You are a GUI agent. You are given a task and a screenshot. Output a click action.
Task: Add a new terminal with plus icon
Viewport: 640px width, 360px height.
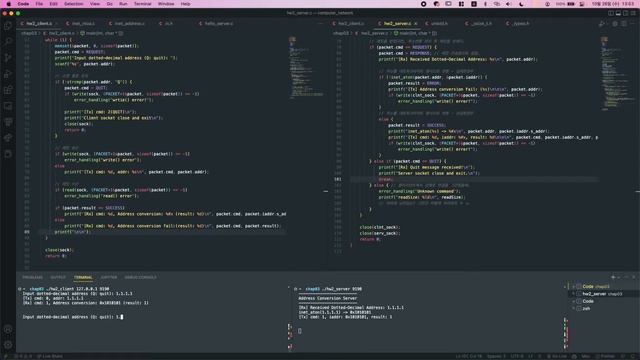pos(613,277)
